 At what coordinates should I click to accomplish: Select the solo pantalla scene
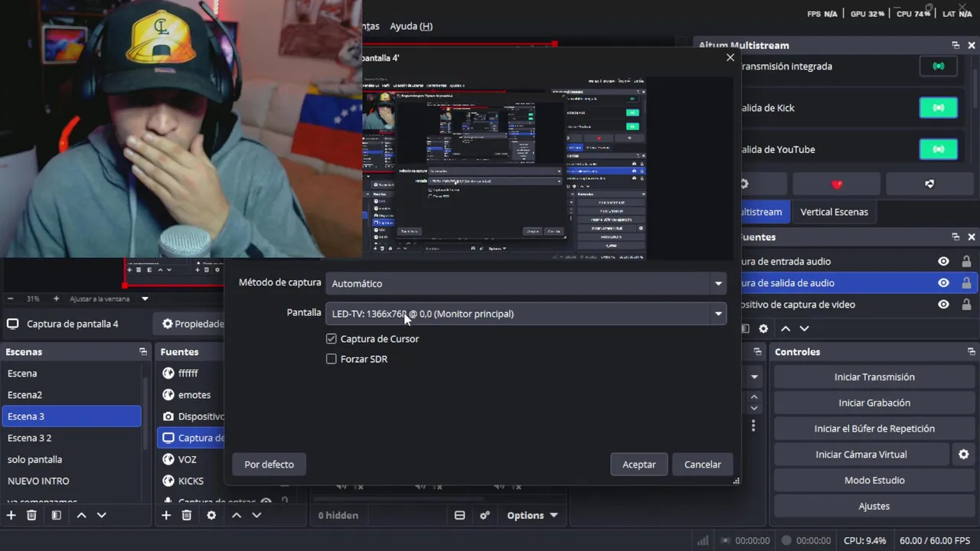point(71,459)
